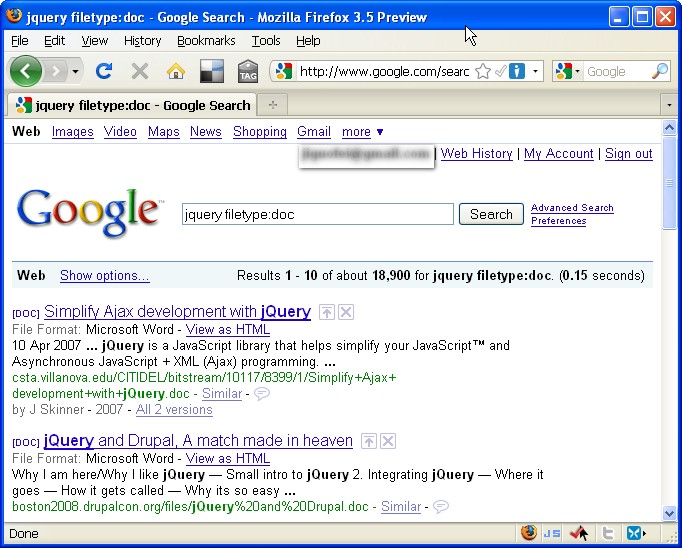Image resolution: width=682 pixels, height=548 pixels.
Task: Focus the Google toolbar search box
Action: tap(617, 71)
